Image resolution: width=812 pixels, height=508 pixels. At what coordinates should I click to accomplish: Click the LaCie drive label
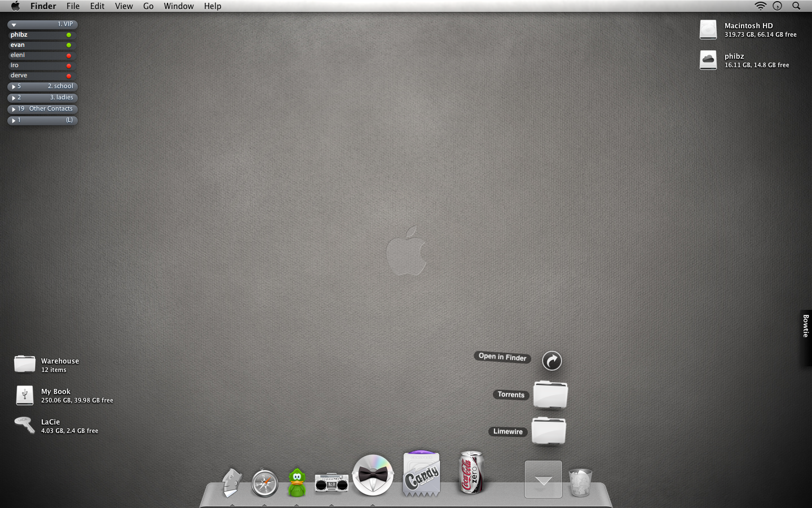coord(50,422)
